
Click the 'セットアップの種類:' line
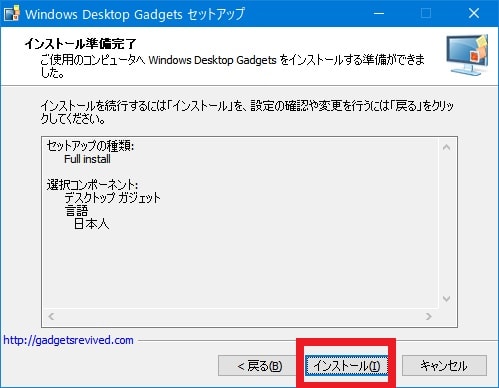tap(90, 146)
